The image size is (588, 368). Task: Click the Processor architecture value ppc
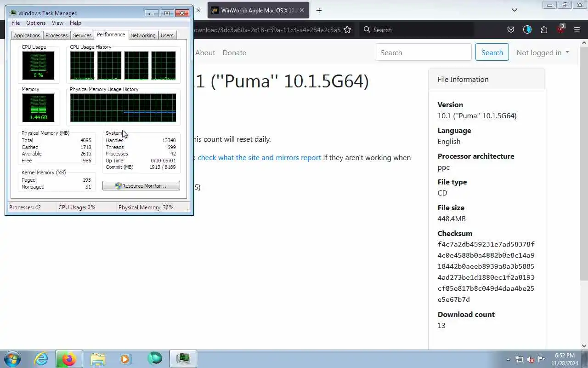444,167
